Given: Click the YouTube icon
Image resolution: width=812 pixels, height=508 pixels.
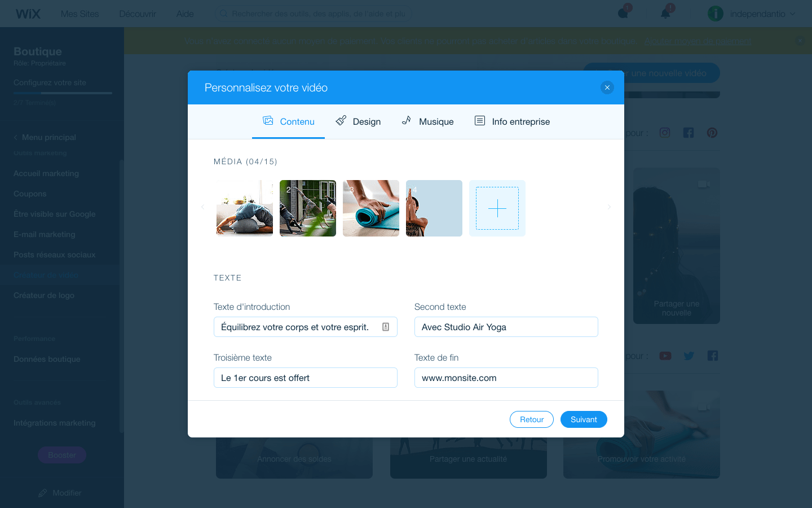Looking at the screenshot, I should point(665,356).
